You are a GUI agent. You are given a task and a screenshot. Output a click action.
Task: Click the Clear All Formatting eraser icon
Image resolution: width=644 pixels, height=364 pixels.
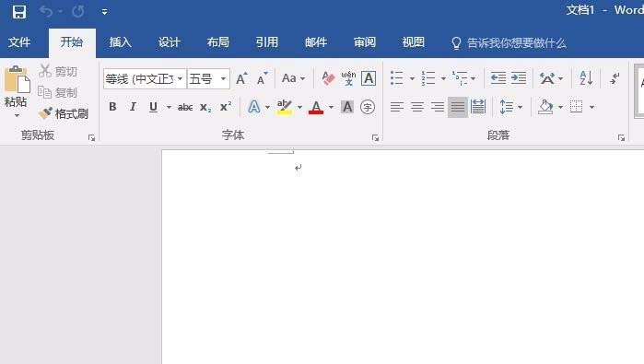coord(328,78)
